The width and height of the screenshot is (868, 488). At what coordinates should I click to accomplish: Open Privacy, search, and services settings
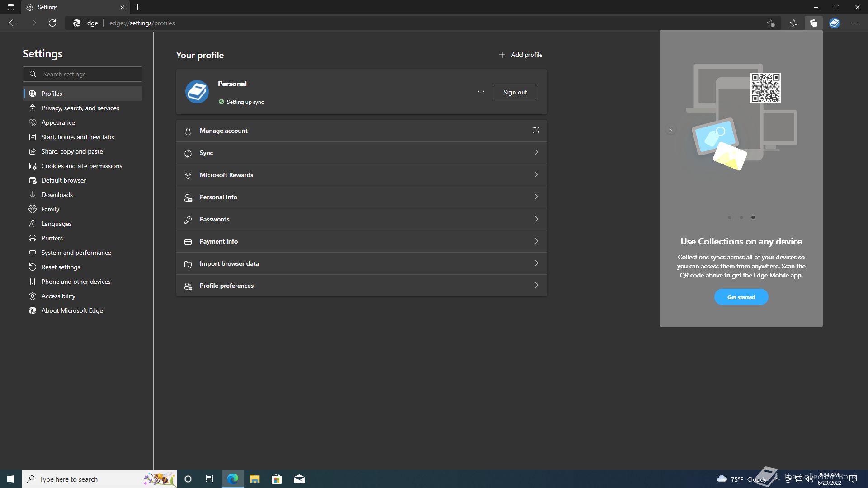(82, 108)
